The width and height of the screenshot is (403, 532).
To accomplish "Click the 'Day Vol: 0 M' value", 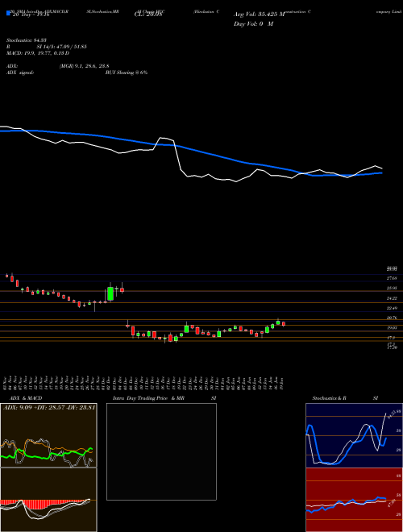I will 253,24.
